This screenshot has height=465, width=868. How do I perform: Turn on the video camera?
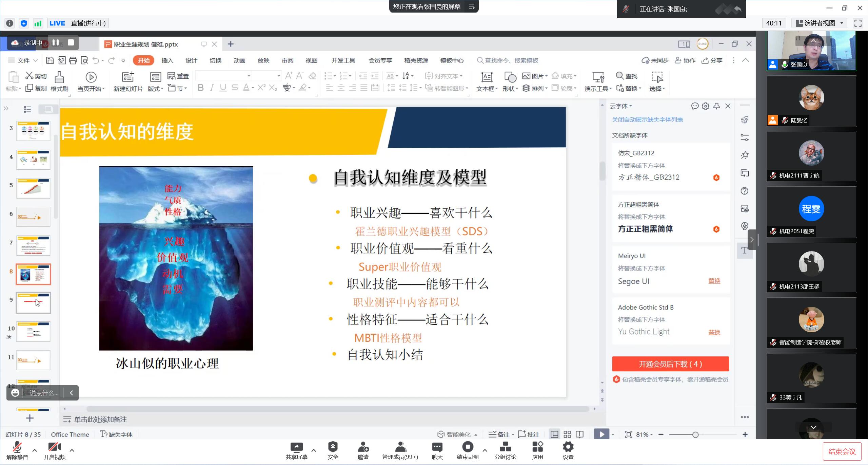(x=54, y=447)
